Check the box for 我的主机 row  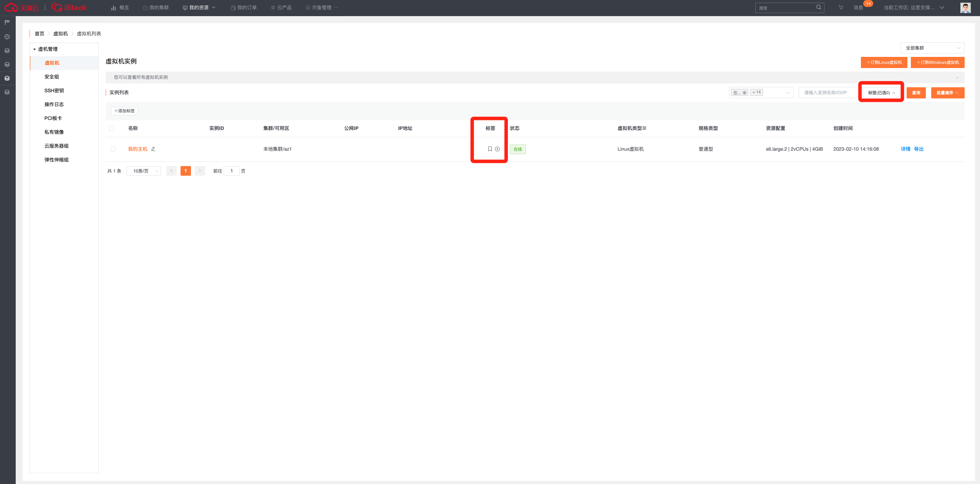[x=113, y=149]
